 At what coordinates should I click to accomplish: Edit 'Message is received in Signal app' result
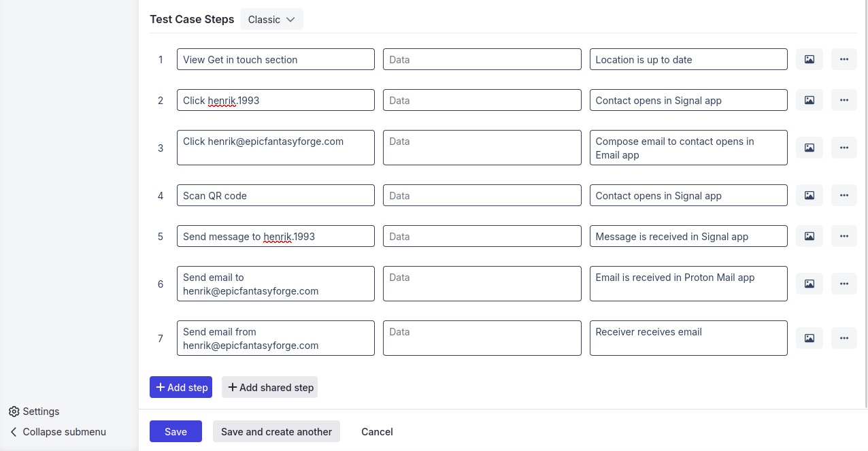688,236
